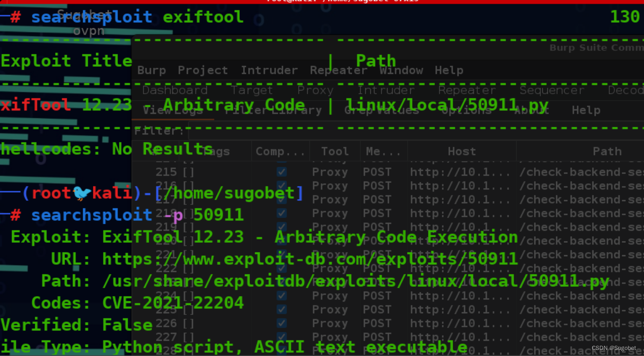Select the POST cell in row 224
This screenshot has width=644, height=356.
click(377, 296)
